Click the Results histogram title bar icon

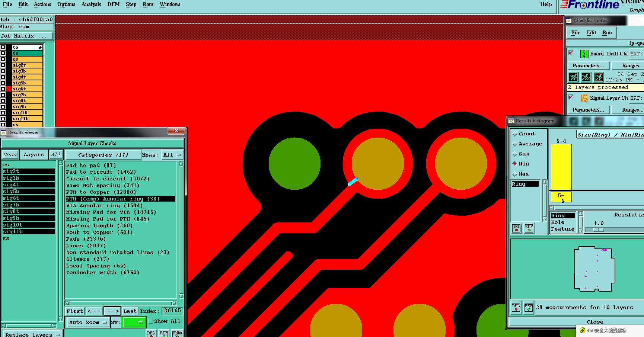(511, 121)
